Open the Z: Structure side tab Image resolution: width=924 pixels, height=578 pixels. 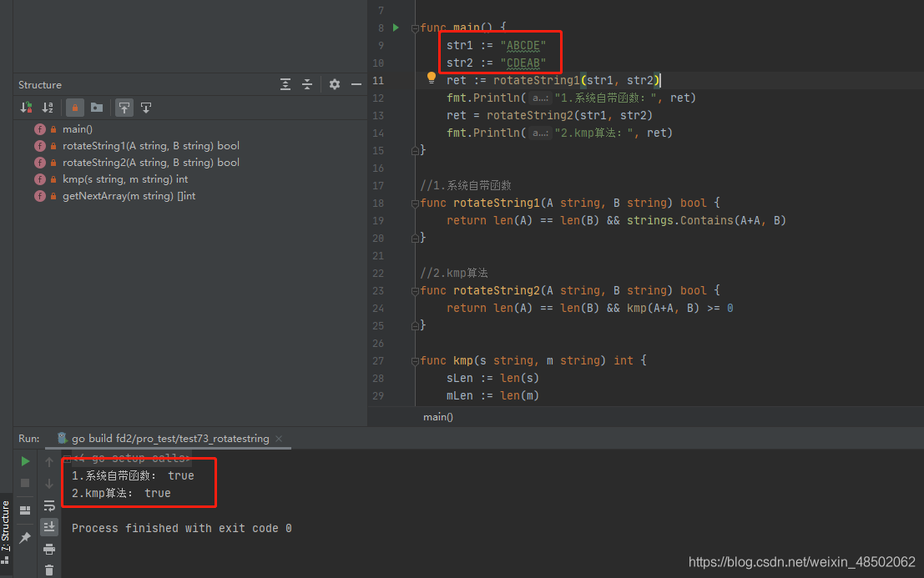(x=5, y=531)
